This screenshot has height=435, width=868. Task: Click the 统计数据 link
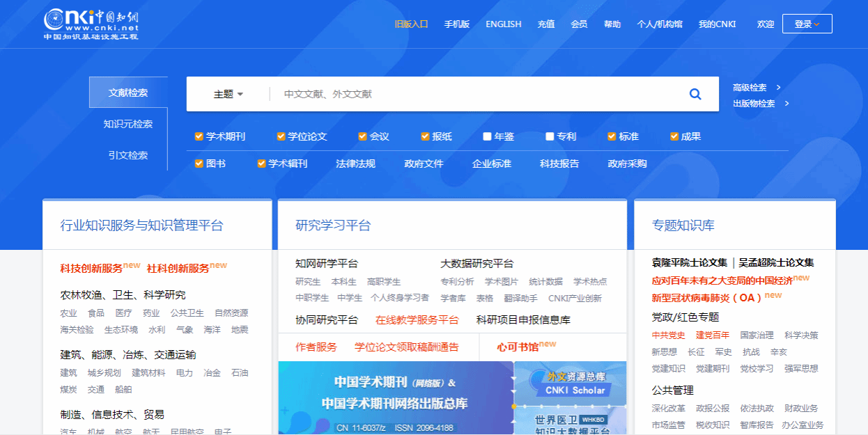coord(546,282)
